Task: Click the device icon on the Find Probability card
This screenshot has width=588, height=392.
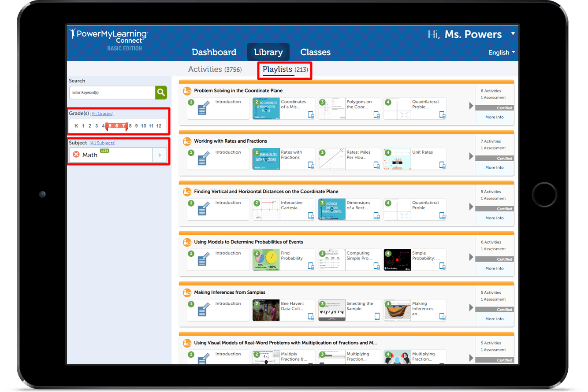Action: pyautogui.click(x=311, y=266)
